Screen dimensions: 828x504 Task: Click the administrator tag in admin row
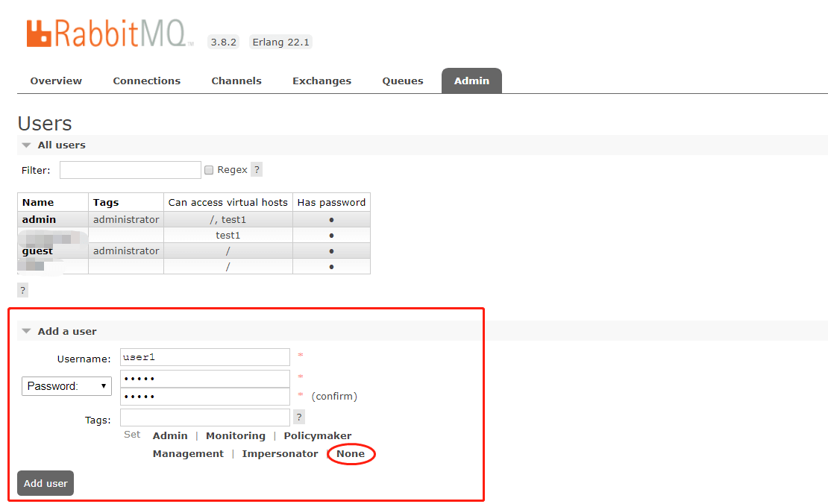(x=126, y=219)
